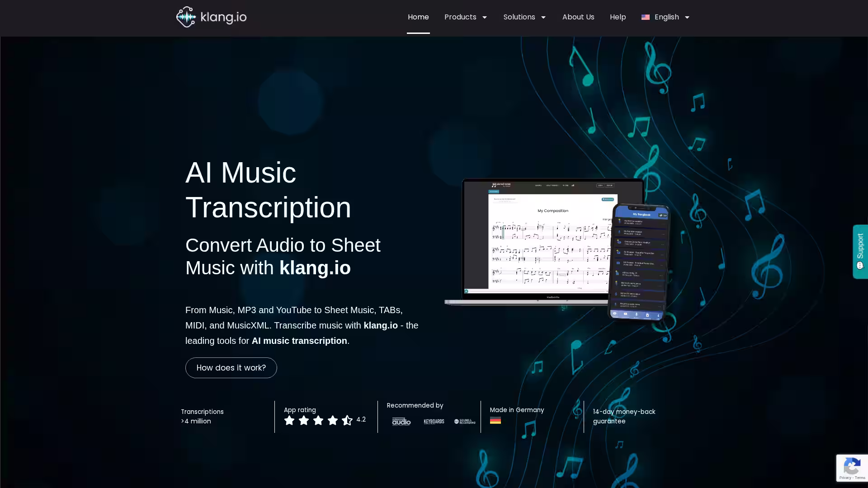Go to the Home menu item
This screenshot has height=488, width=868.
pos(418,17)
